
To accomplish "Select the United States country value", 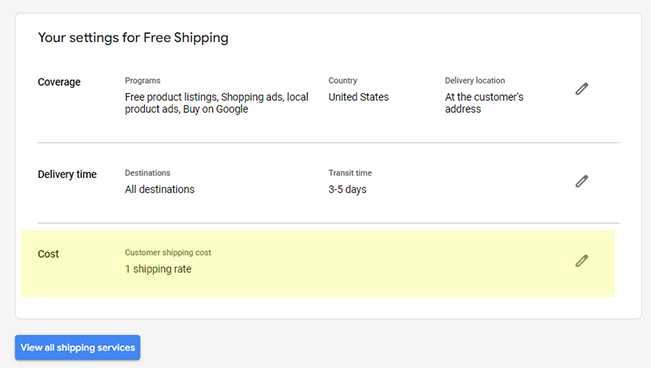I will click(x=359, y=97).
